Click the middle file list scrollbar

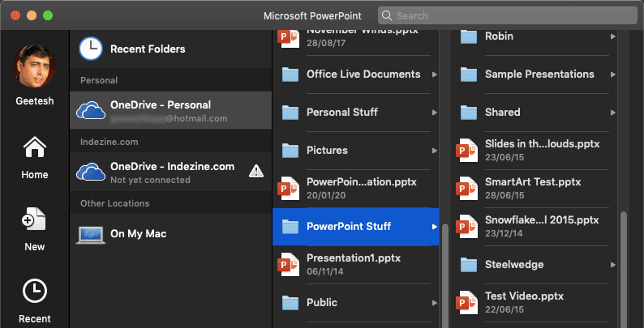(x=444, y=275)
